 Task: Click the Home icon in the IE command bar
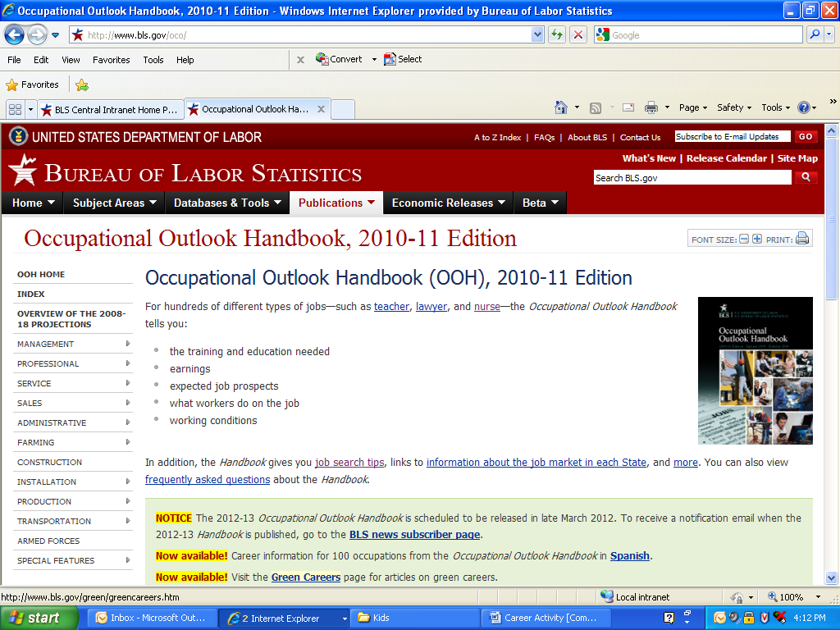tap(561, 107)
